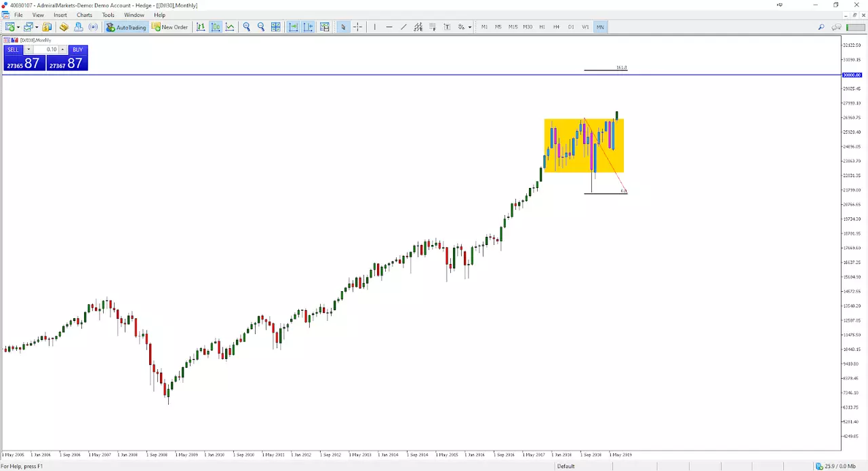Select the Fibonacci retracement tool
This screenshot has width=868, height=471.
pyautogui.click(x=433, y=27)
